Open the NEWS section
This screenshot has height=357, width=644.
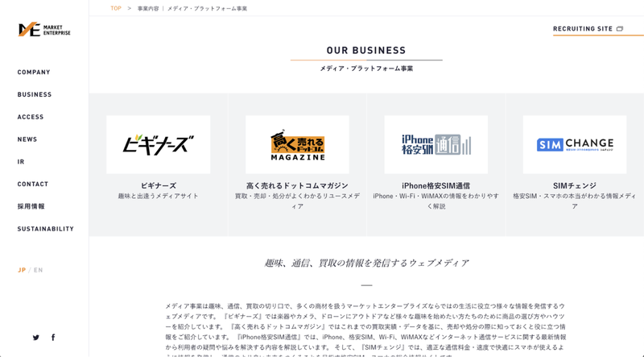click(27, 139)
